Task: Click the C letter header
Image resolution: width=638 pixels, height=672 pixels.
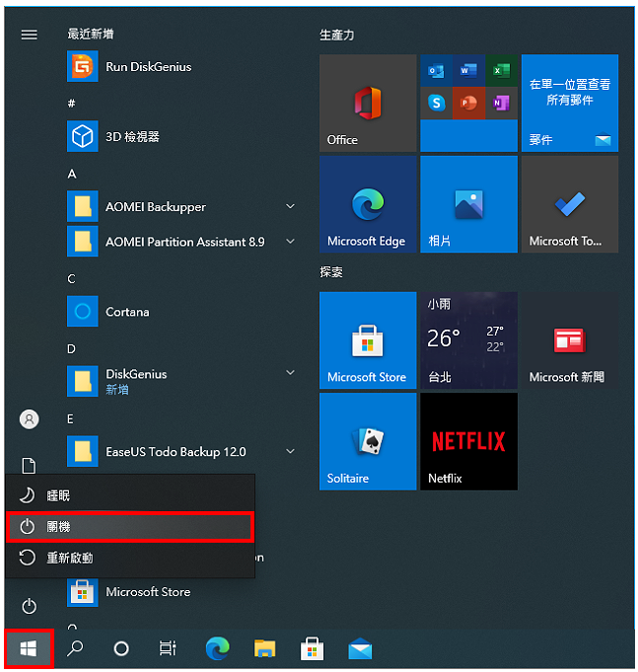Action: tap(72, 278)
